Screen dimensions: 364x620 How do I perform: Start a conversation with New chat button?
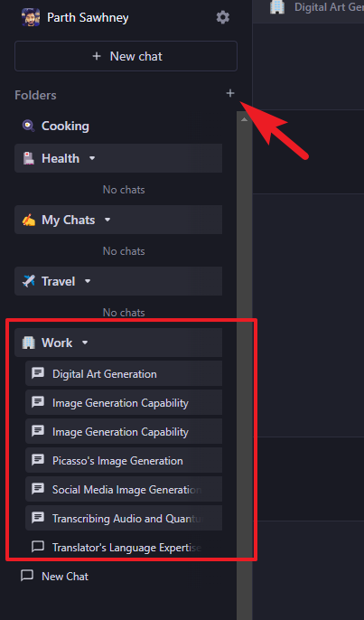click(126, 56)
